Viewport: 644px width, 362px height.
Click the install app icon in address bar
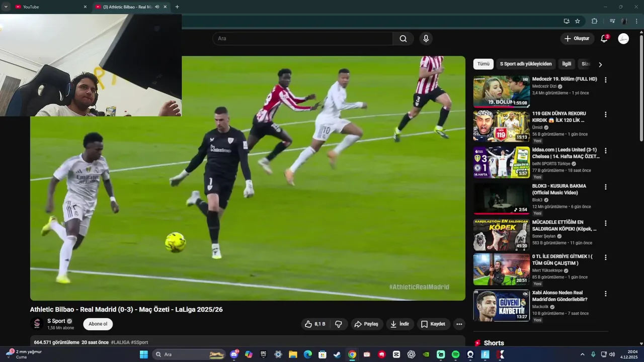tap(567, 21)
